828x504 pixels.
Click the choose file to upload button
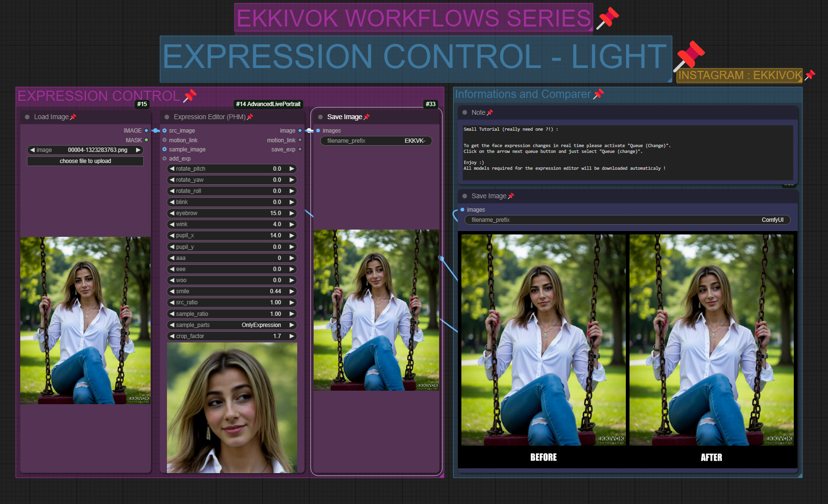(x=85, y=161)
